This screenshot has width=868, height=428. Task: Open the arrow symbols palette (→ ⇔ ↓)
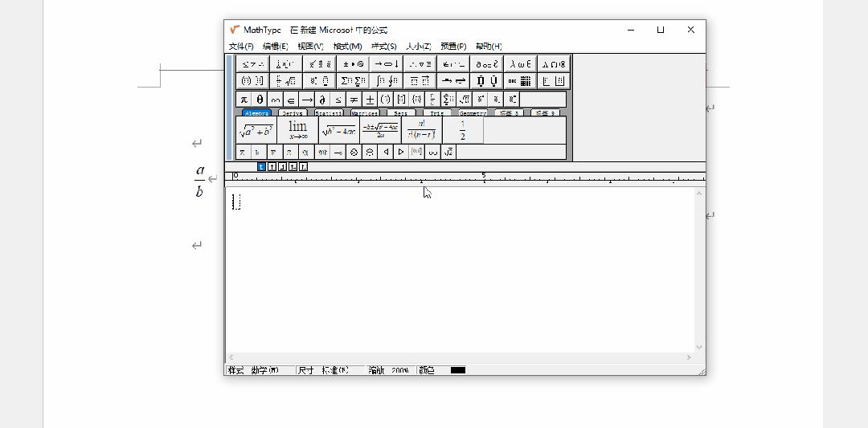387,63
